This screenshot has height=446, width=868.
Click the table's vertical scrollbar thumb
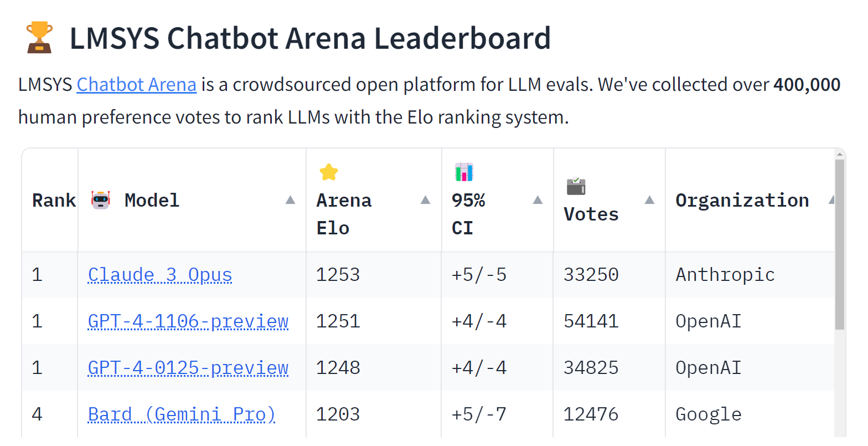click(840, 244)
